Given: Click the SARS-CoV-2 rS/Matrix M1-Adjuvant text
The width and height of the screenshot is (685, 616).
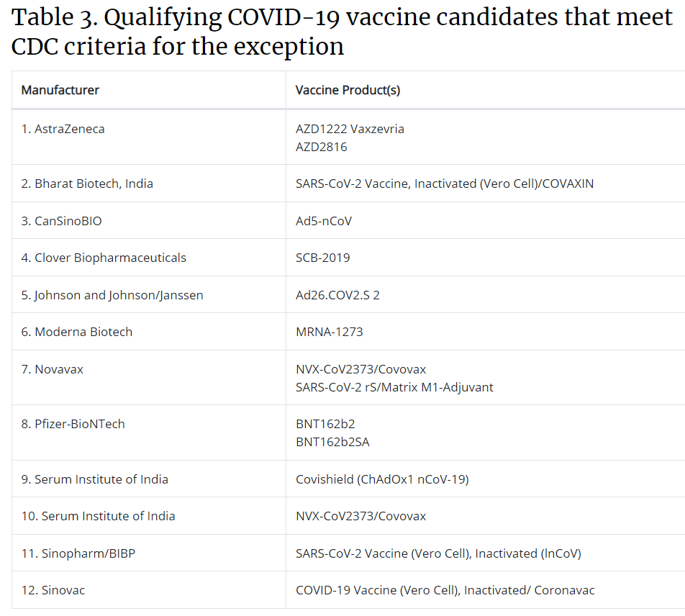Looking at the screenshot, I should (x=394, y=387).
